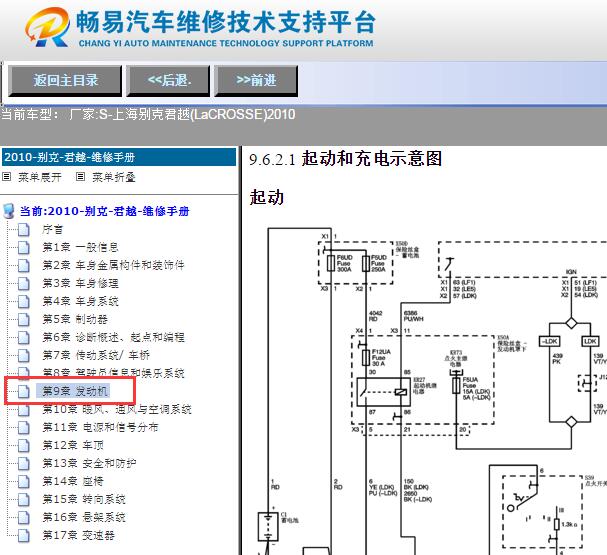Click the page icon next to 第7章
Image resolution: width=607 pixels, height=555 pixels.
[24, 355]
